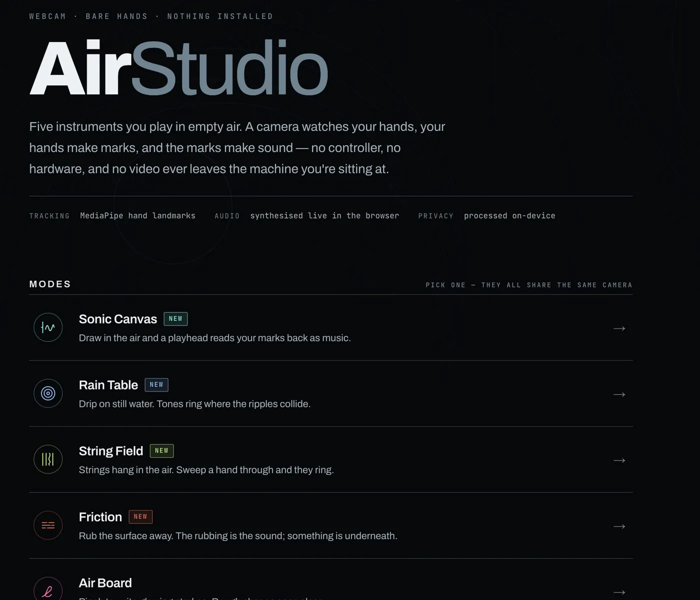Choose the String Field strings icon
The image size is (700, 600).
(x=48, y=459)
